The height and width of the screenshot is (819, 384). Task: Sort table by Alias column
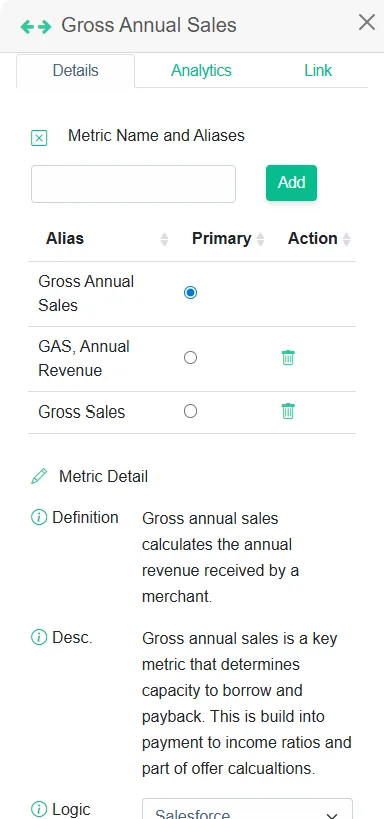(x=165, y=239)
